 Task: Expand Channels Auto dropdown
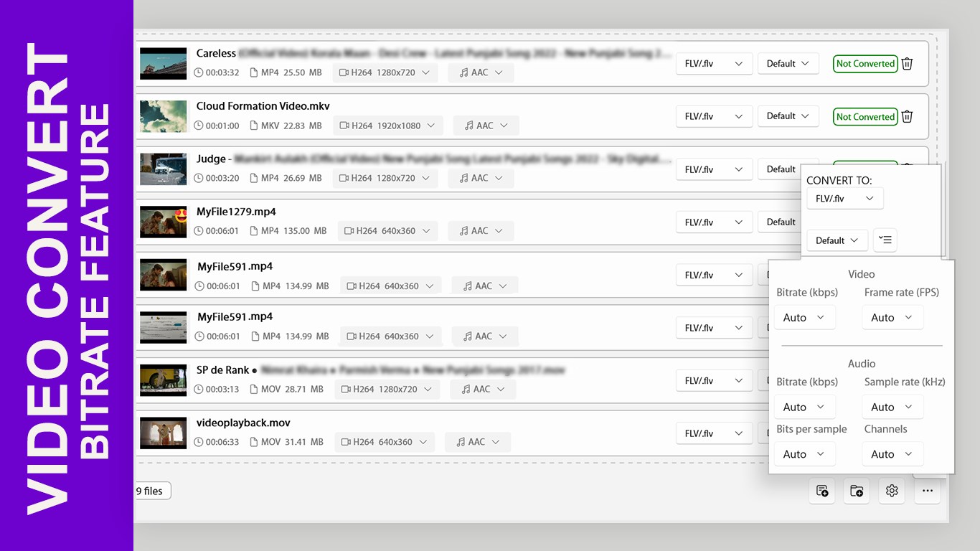(x=892, y=454)
